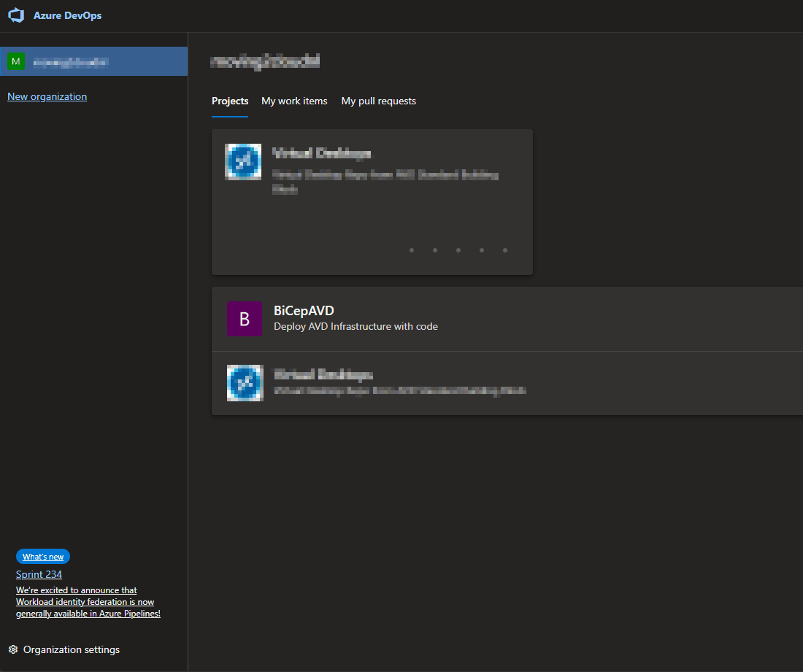Click the Organization settings gear icon
Viewport: 803px width, 672px height.
point(12,649)
